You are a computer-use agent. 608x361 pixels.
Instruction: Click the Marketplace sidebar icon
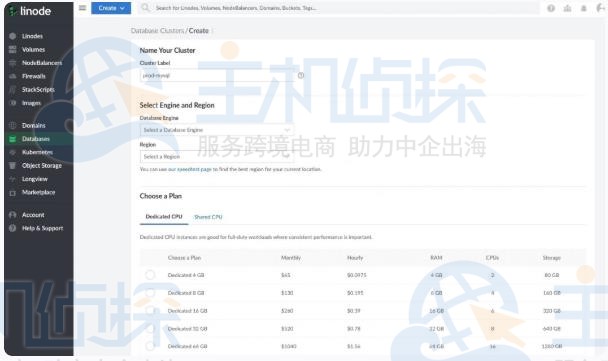pyautogui.click(x=12, y=192)
